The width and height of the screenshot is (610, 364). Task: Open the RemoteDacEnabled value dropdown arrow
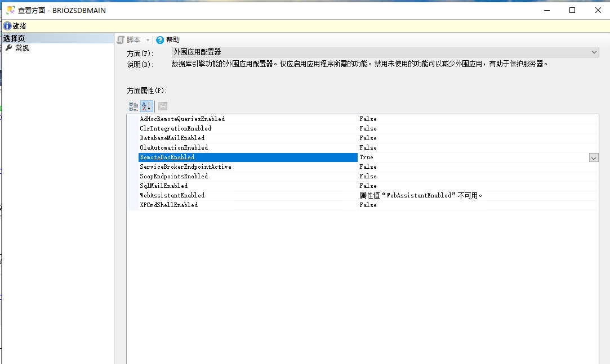click(x=594, y=158)
